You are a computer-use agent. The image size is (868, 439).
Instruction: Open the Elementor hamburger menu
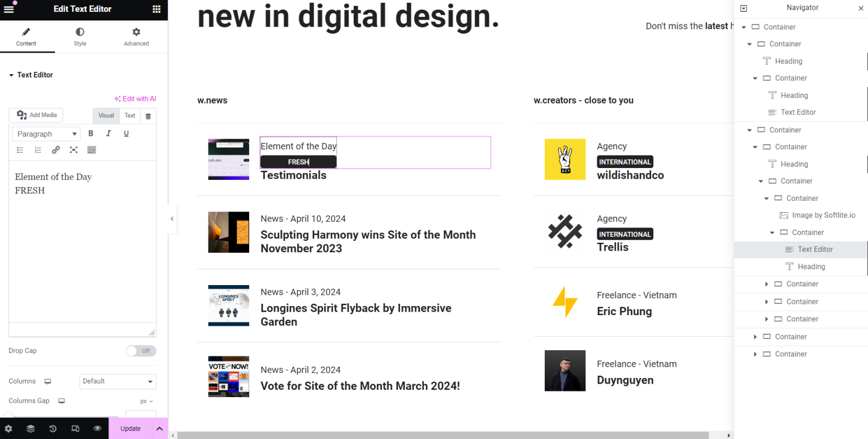[9, 9]
